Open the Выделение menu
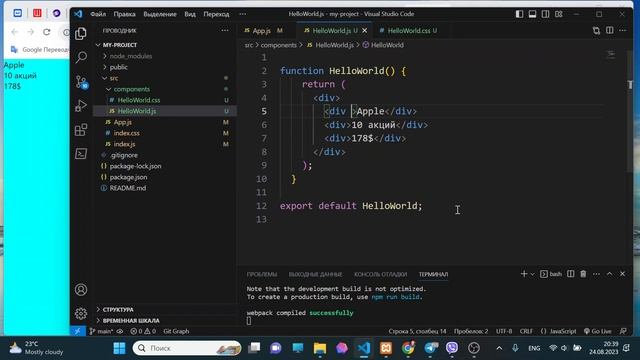 pyautogui.click(x=160, y=14)
